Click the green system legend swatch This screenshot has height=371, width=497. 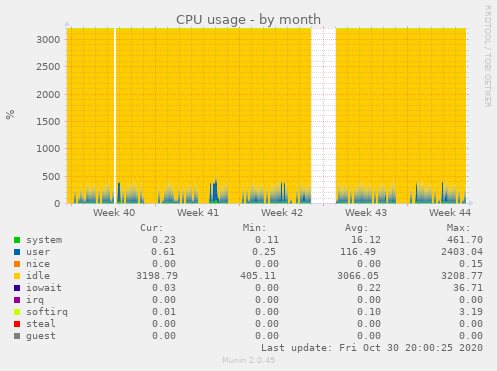click(17, 240)
